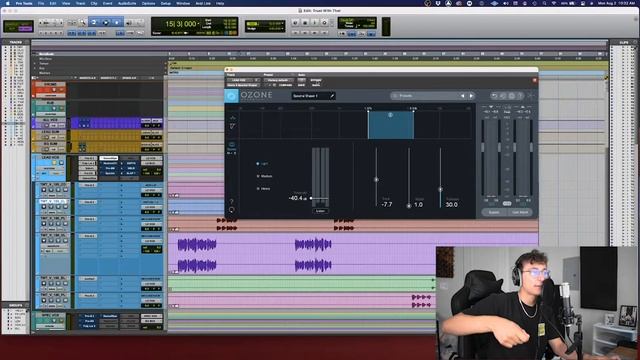Screen dimensions: 640x360
Task: Click the Threshold handle at -40.4 dB
Action: (311, 198)
